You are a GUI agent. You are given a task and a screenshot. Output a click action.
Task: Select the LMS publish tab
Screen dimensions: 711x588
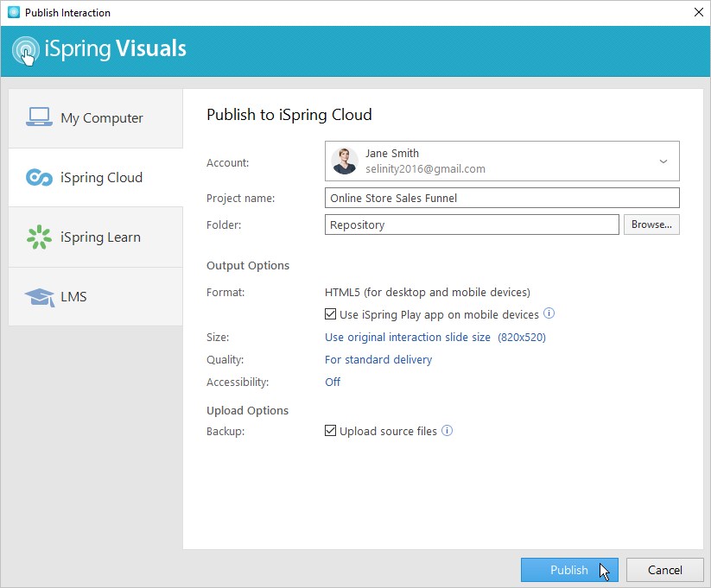click(96, 297)
